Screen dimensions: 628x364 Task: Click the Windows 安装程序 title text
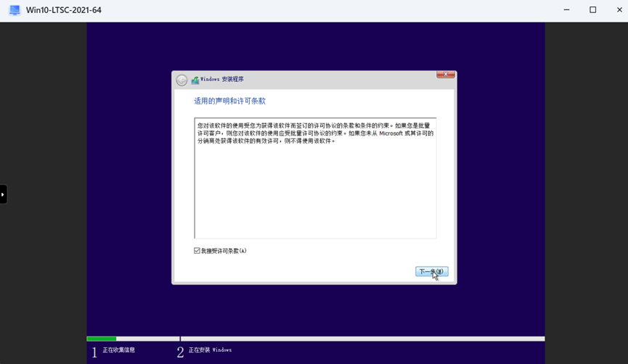click(222, 79)
